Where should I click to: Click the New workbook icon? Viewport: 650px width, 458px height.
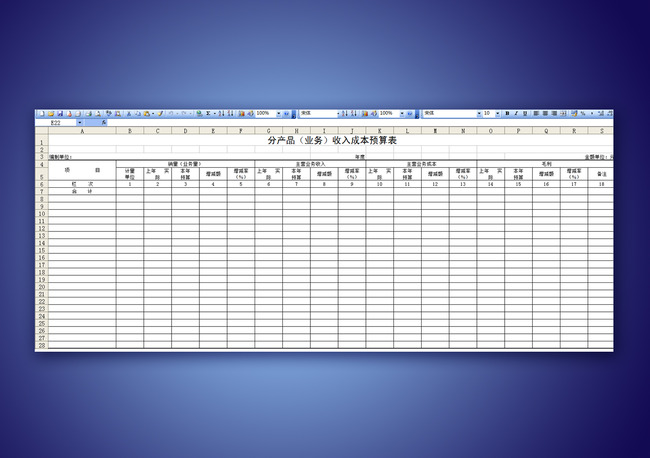[x=42, y=114]
